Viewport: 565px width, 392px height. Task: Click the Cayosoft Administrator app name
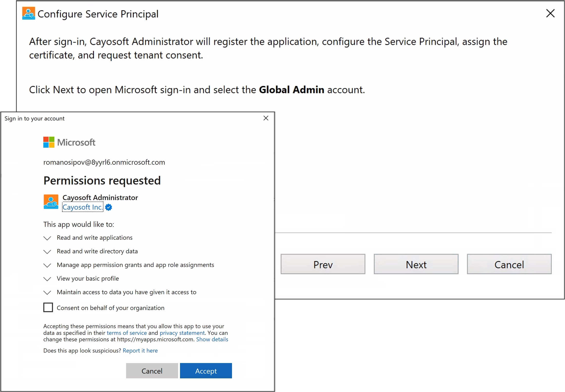[x=100, y=198]
